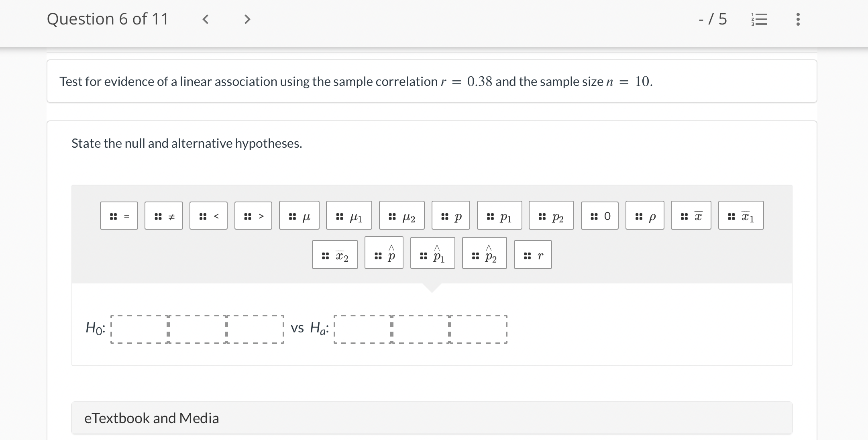Select the not-equal sign tile

pos(164,216)
